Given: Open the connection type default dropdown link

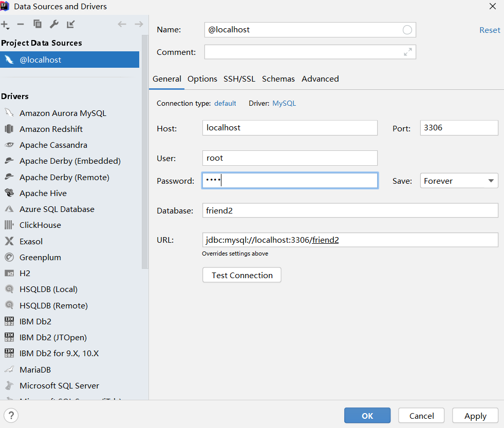Looking at the screenshot, I should tap(225, 103).
